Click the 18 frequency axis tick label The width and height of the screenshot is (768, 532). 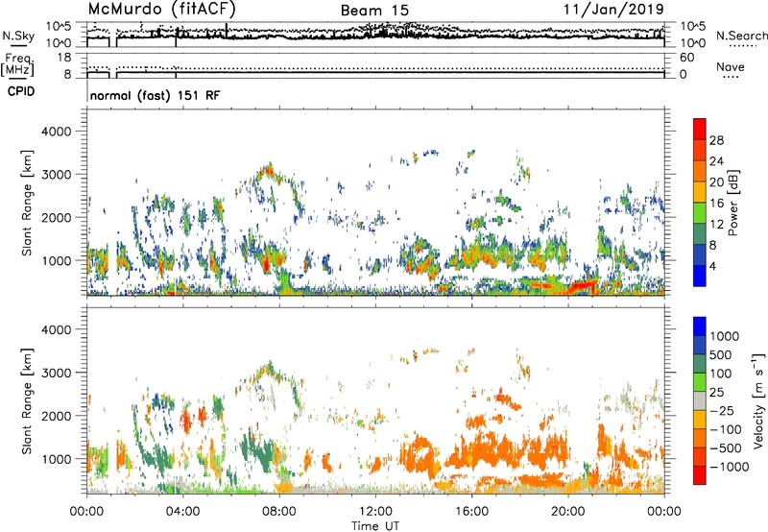64,58
